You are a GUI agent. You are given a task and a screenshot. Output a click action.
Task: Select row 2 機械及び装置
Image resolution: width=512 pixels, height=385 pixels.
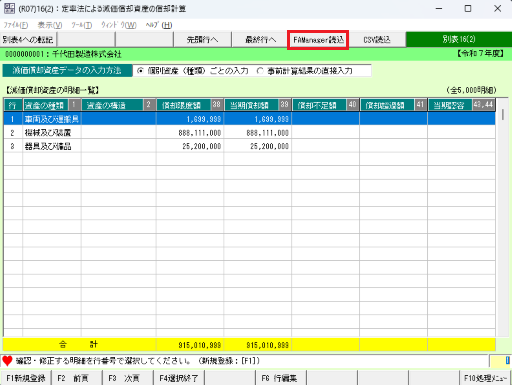click(249, 133)
